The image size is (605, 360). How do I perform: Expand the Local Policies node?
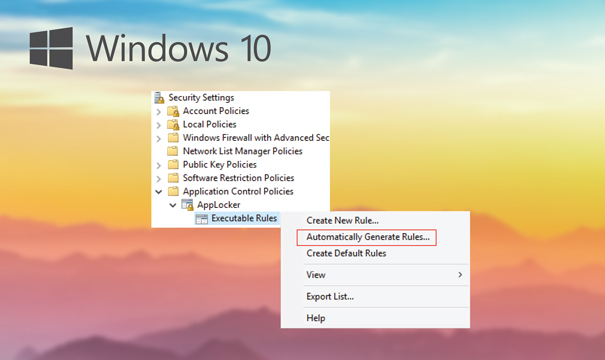(159, 125)
